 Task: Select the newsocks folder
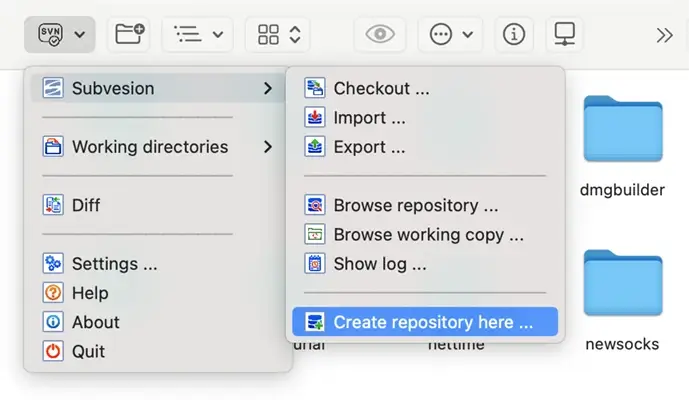pos(623,283)
